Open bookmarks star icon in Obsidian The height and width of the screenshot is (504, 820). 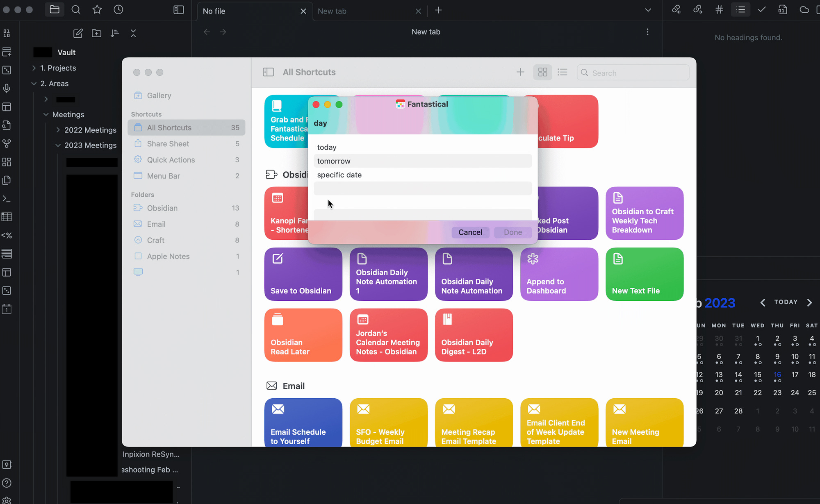[x=97, y=9]
